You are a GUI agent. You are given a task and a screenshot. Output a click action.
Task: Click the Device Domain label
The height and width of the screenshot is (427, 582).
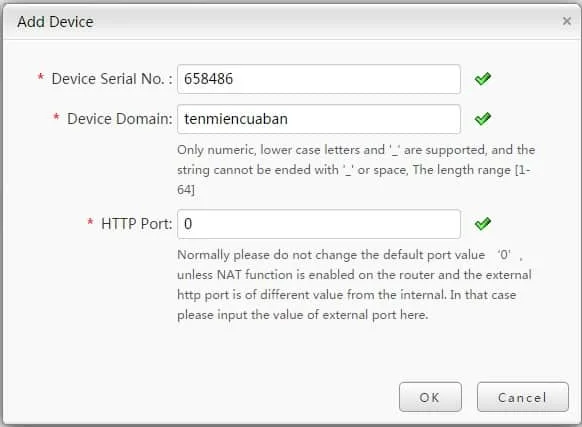pos(120,119)
